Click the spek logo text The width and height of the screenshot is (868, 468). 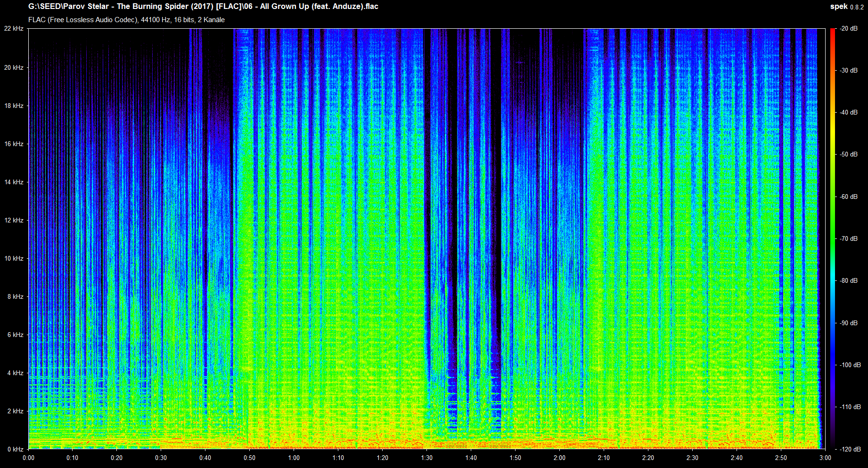(x=839, y=7)
